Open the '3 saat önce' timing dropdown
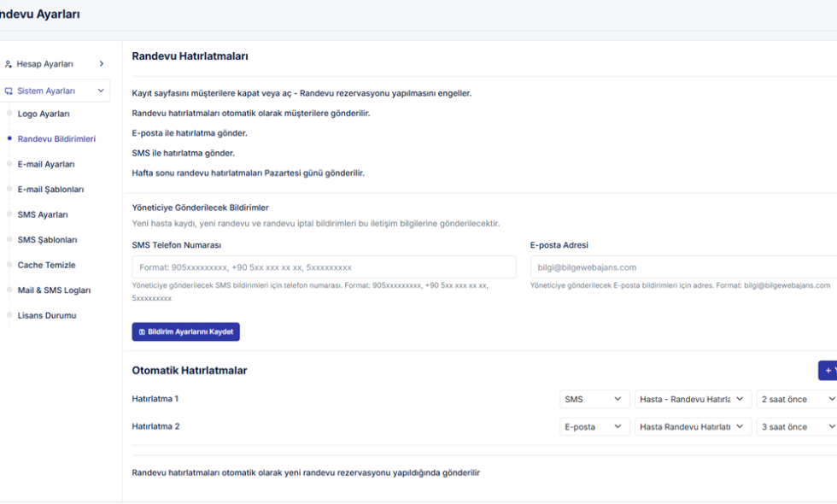Screen dimensions: 837x504 pos(796,426)
